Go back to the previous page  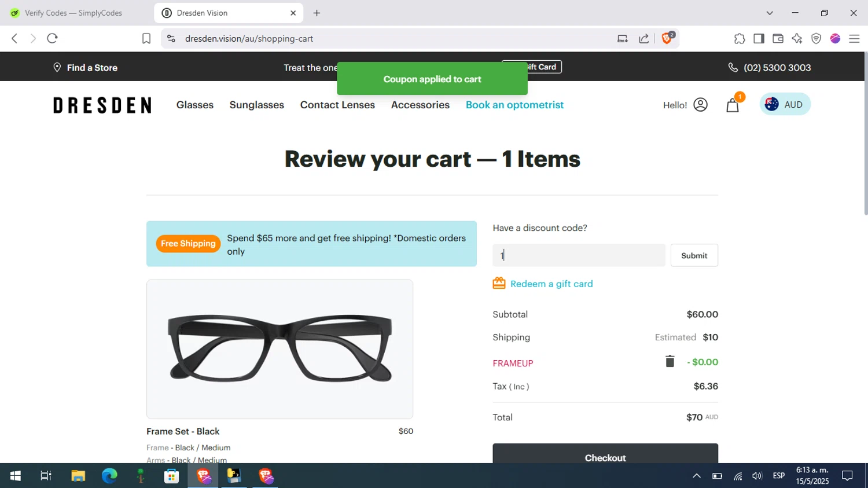click(x=14, y=38)
